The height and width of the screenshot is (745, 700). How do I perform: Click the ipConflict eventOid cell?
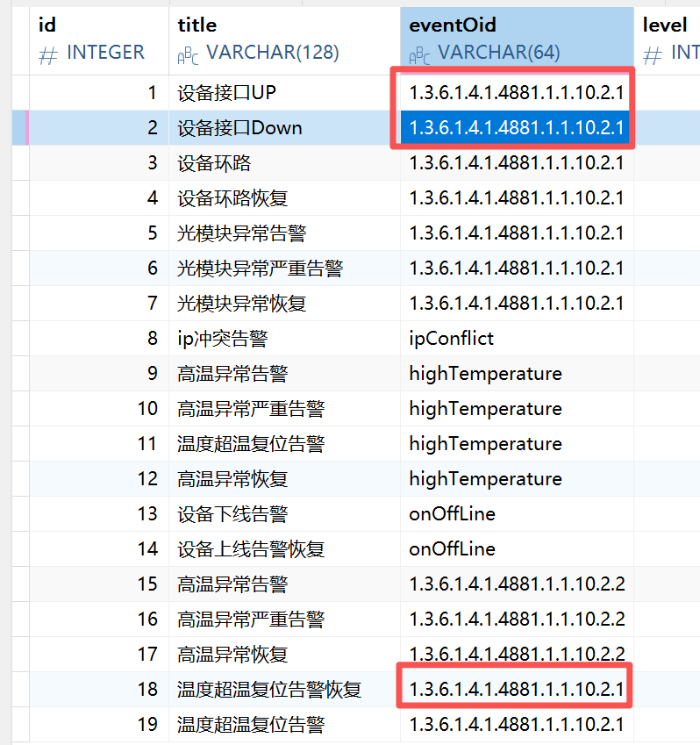click(451, 339)
